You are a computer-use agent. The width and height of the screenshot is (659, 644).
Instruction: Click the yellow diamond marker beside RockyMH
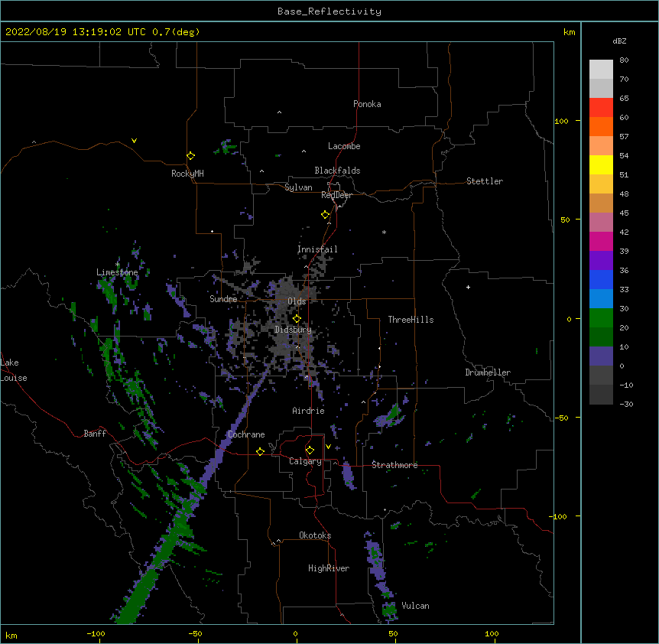(x=190, y=155)
